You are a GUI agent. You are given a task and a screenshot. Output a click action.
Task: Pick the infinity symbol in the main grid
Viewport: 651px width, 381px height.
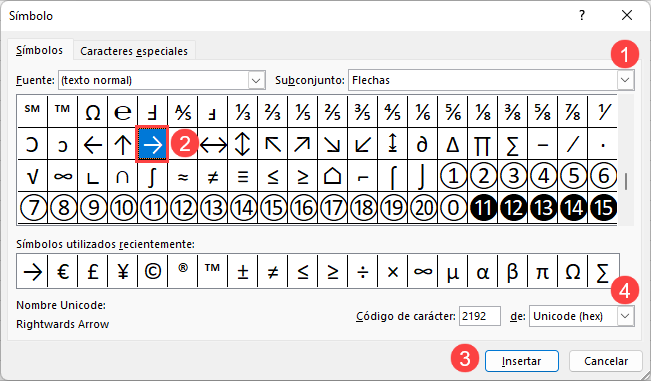(63, 176)
